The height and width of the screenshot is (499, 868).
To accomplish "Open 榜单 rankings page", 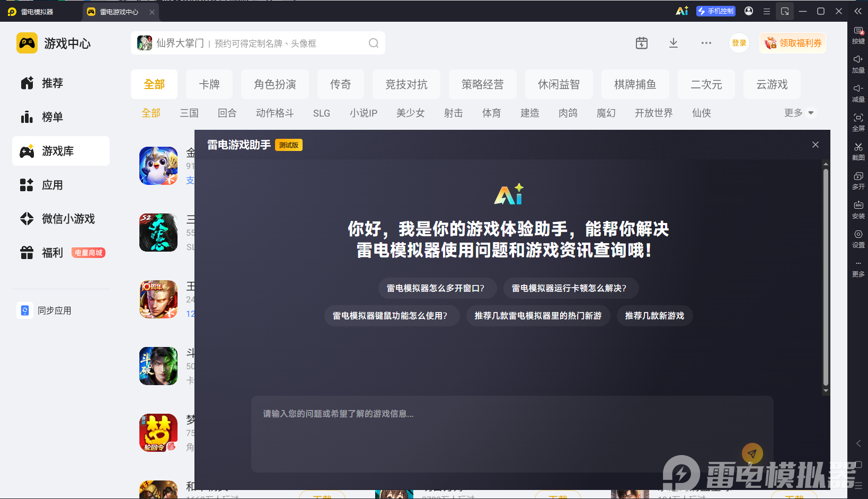I will [x=61, y=117].
